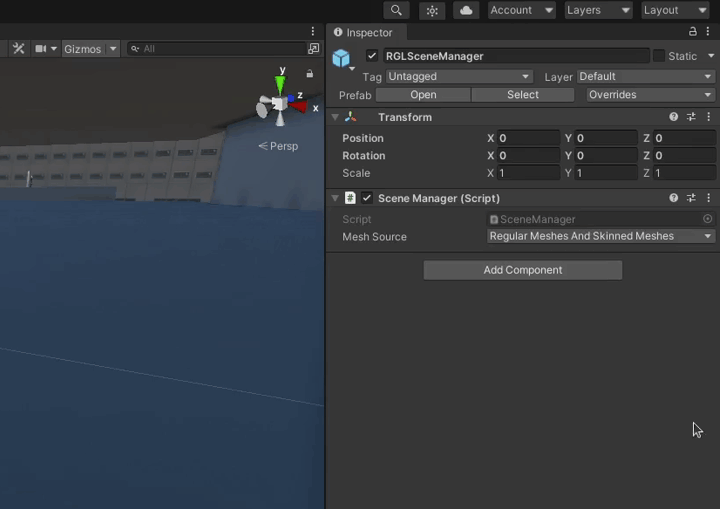
Task: Enable the Static checkbox
Action: point(658,56)
